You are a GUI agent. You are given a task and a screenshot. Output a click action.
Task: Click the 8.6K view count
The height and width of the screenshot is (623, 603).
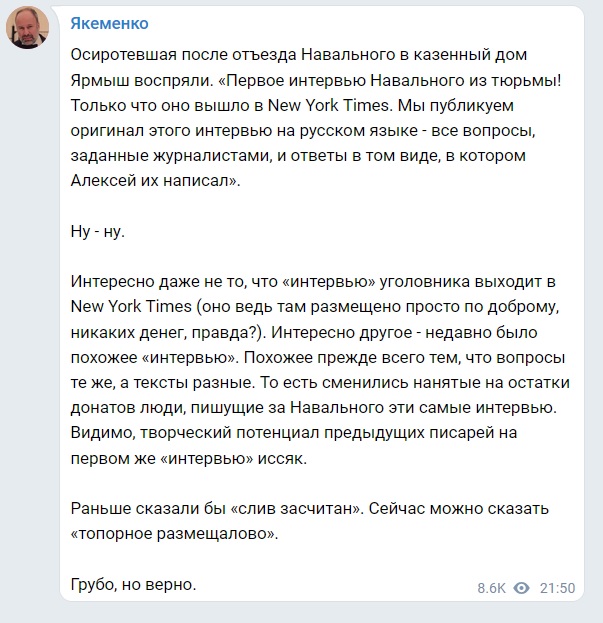click(x=491, y=588)
